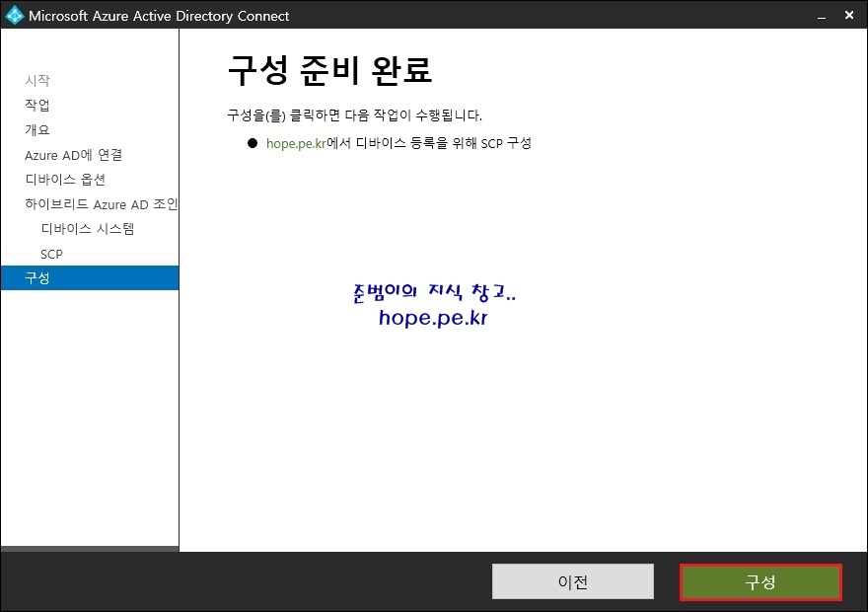Select SCP sub-step in sidebar
This screenshot has height=612, width=868.
click(x=51, y=255)
